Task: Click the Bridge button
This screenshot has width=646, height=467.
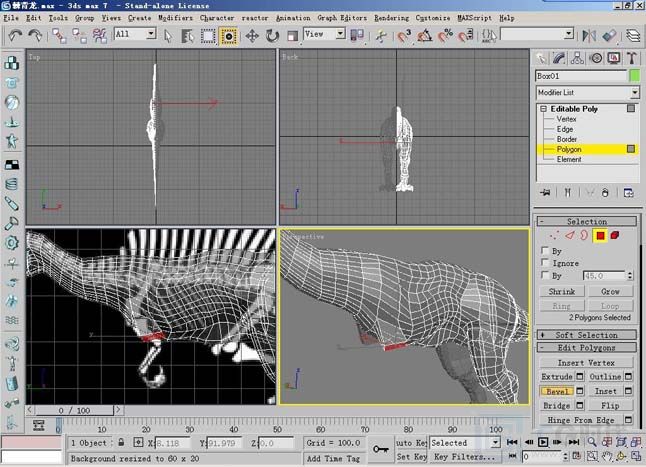Action: [557, 406]
